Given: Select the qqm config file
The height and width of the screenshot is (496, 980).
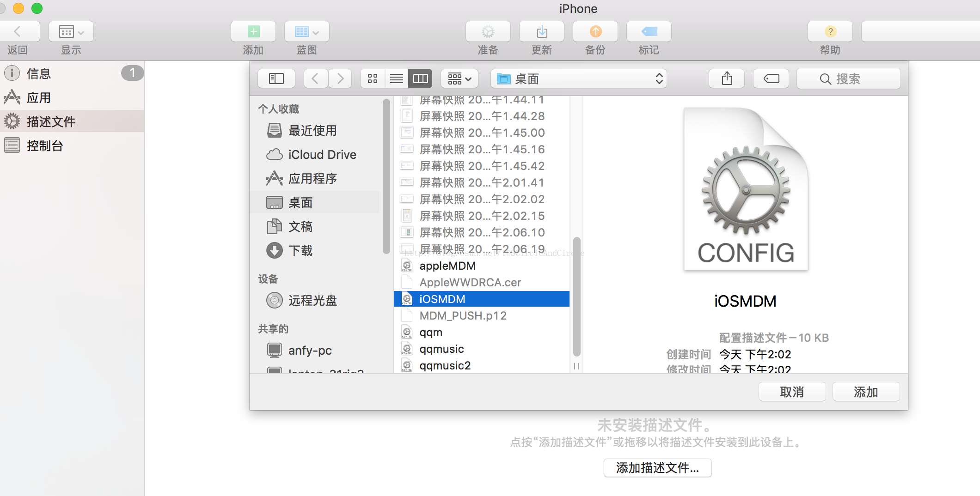Looking at the screenshot, I should (x=482, y=333).
